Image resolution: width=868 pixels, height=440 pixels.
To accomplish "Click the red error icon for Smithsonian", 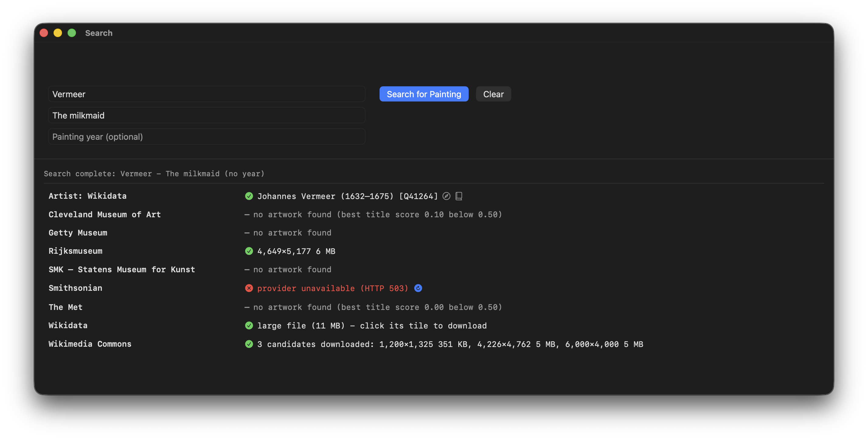I will tap(249, 288).
